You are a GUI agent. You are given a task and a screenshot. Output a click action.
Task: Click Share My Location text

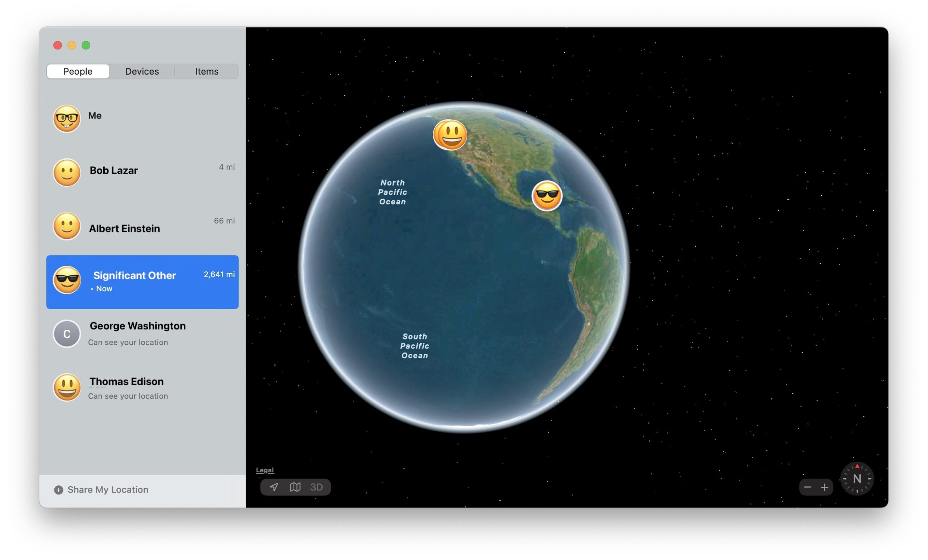[x=108, y=490]
